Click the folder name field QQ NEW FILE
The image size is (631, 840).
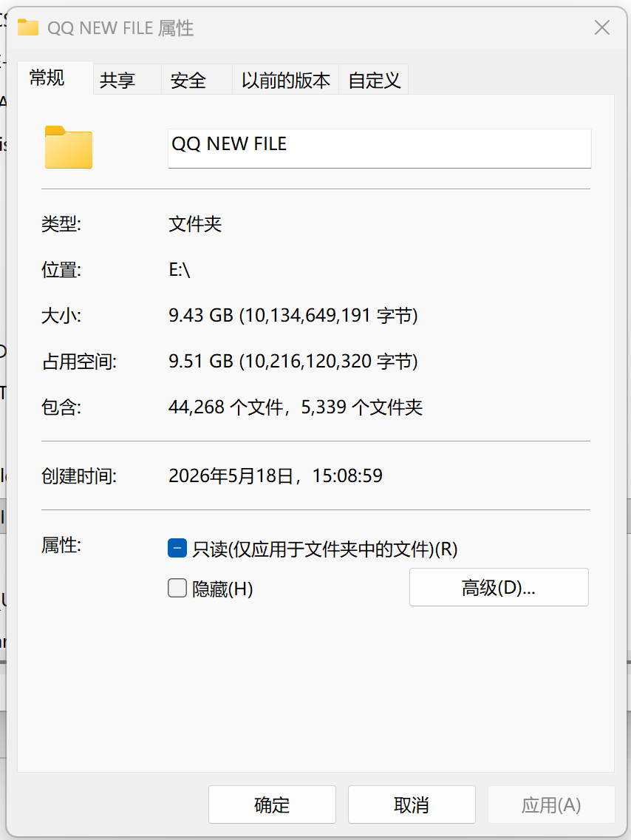[380, 149]
